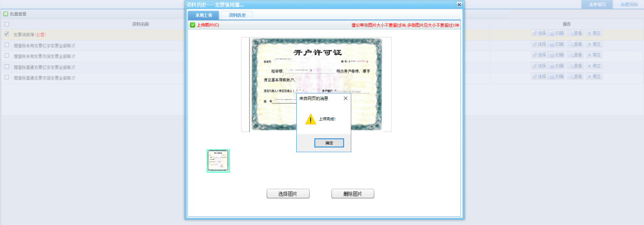This screenshot has width=644, height=225.
Task: Check the 增值税普通发票作废发票全部联次 checkbox
Action: [7, 77]
